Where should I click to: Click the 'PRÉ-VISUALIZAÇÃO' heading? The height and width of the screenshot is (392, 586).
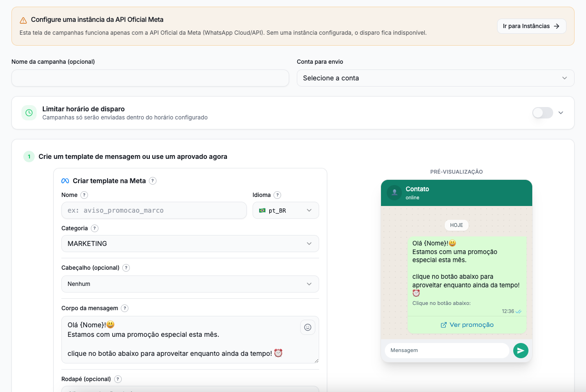pos(457,172)
